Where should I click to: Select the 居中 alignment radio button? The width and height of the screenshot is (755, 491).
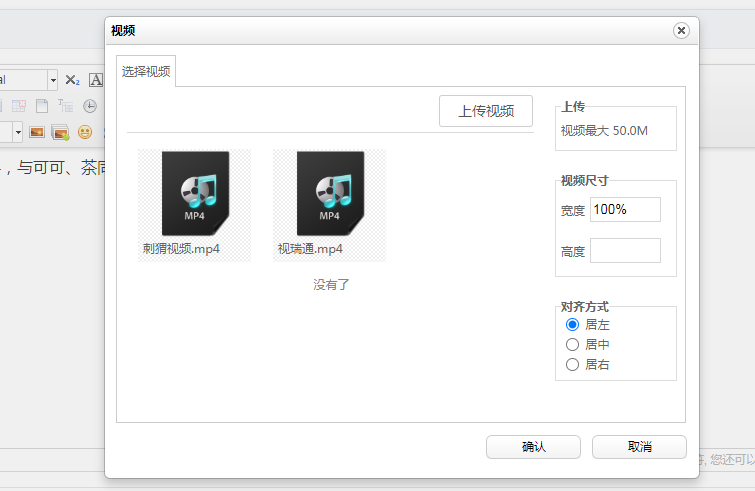point(573,345)
